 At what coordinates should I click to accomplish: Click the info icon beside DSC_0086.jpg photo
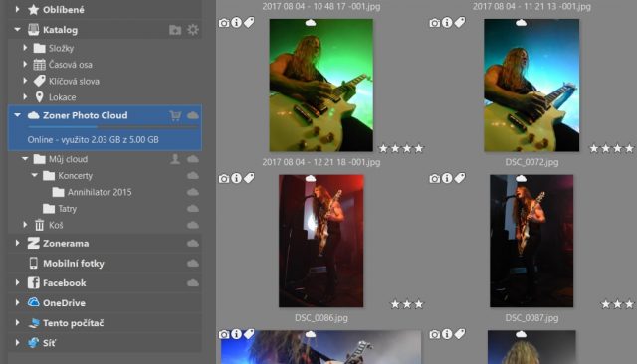point(237,178)
